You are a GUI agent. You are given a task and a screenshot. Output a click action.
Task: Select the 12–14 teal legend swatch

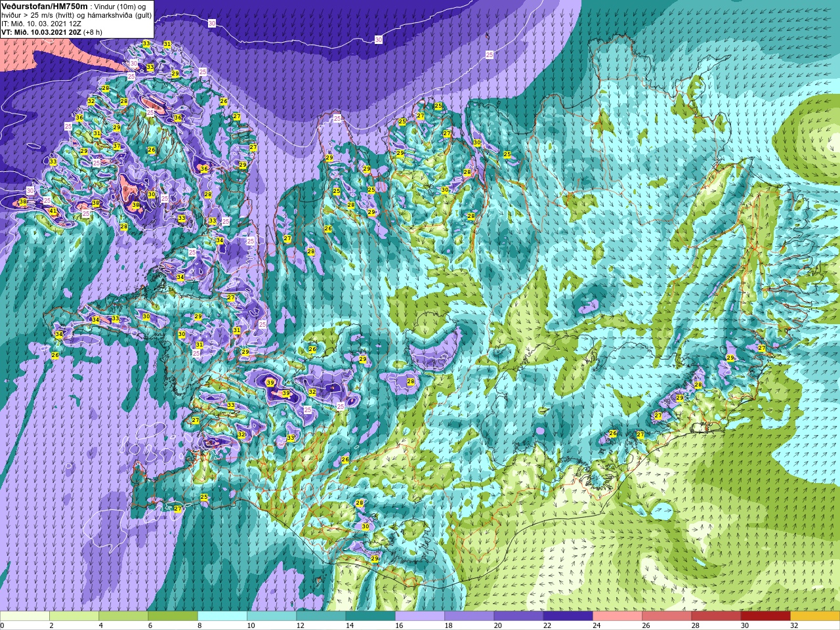click(x=321, y=616)
